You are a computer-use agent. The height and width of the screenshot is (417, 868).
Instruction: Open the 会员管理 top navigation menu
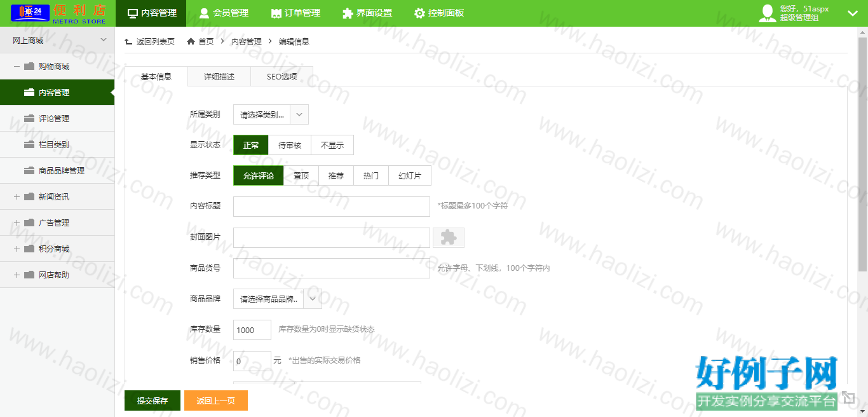(x=224, y=13)
